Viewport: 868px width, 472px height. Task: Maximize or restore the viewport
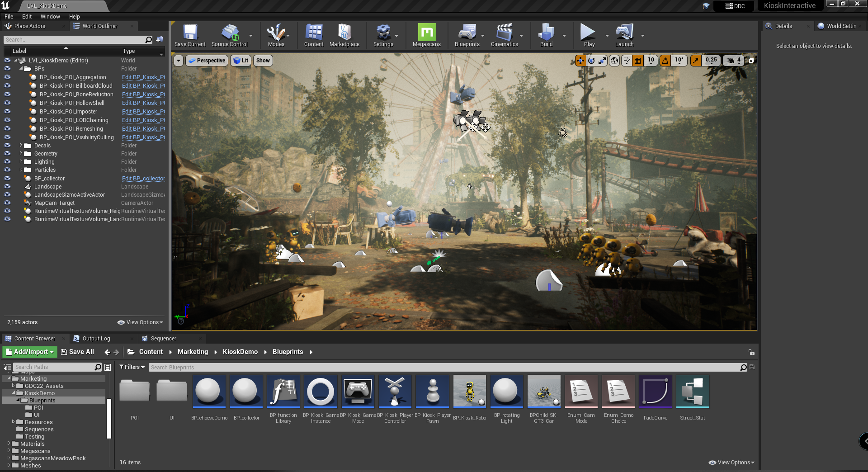point(751,61)
